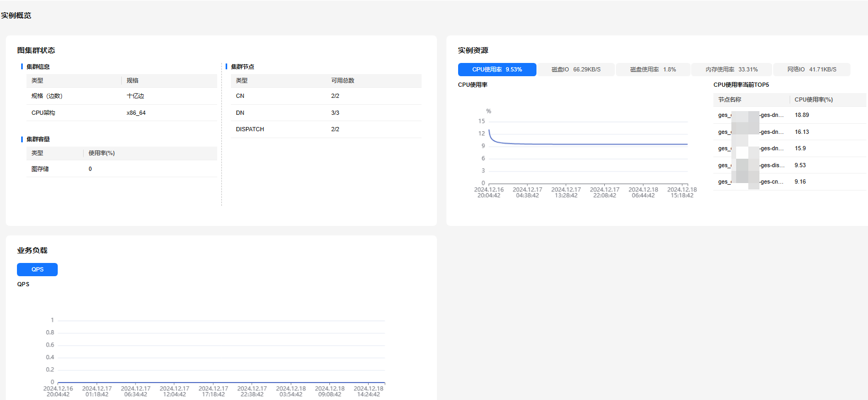
Task: Click the 集群节点 section title
Action: click(243, 67)
